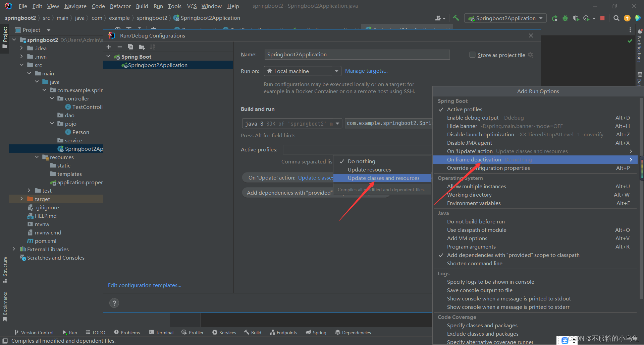Viewport: 644px width, 345px height.
Task: Select Update resources option in submenu
Action: [382, 169]
